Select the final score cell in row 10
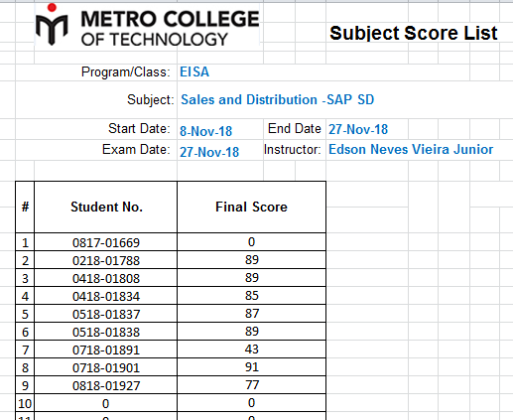 (x=251, y=403)
